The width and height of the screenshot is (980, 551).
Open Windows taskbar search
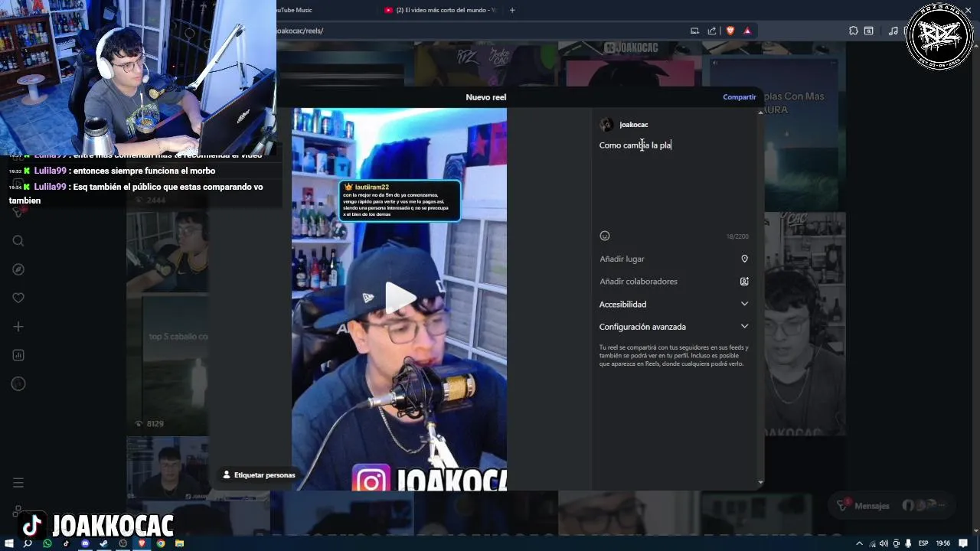click(x=28, y=543)
